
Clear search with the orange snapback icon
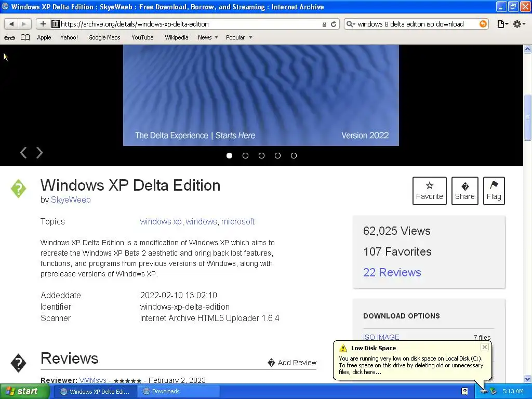pos(483,24)
